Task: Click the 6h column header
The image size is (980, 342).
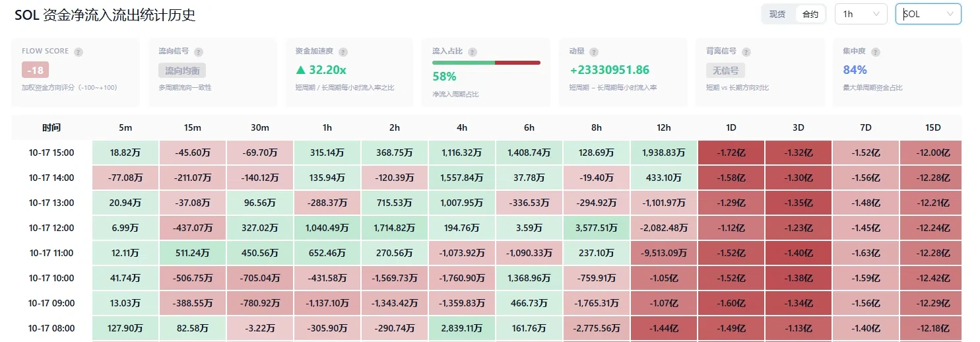Action: pyautogui.click(x=529, y=127)
